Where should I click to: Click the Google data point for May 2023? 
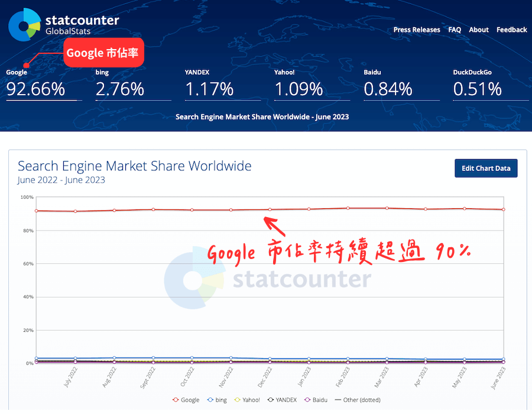pos(465,208)
